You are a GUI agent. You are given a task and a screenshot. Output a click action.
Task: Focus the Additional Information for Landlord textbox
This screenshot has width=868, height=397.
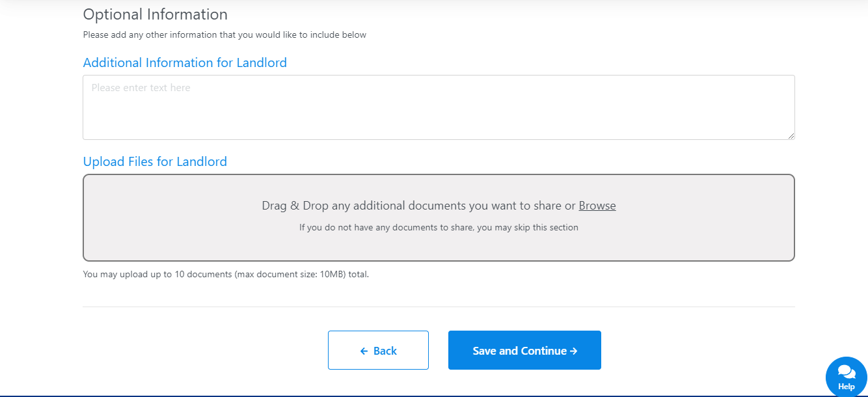pyautogui.click(x=439, y=107)
